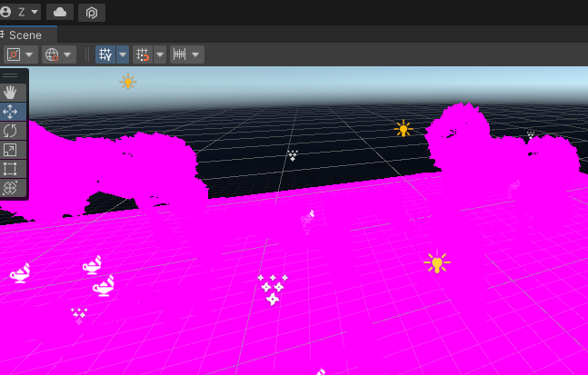Click the increment snapping ruler button
588x375 pixels.
point(179,54)
